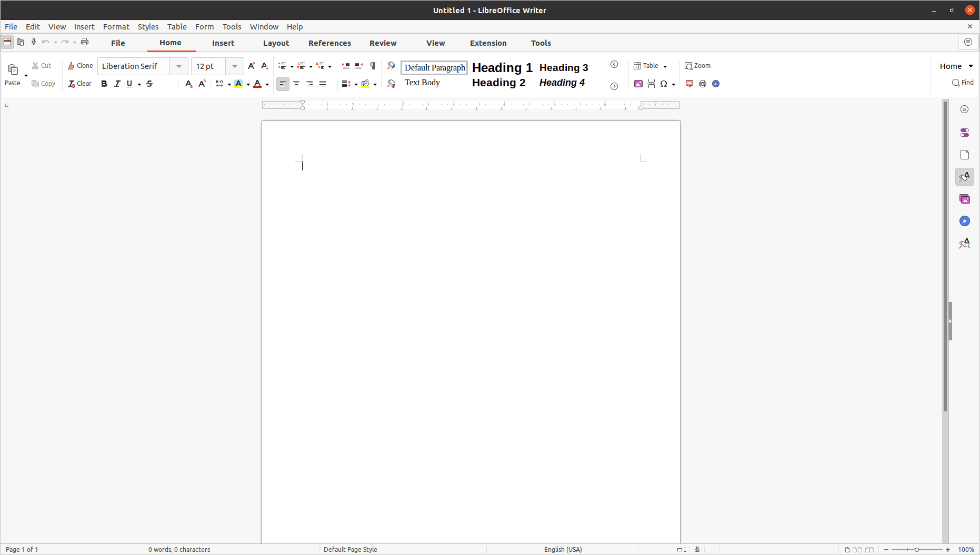Viewport: 980px width, 555px height.
Task: Open print preview from the ribbon
Action: tap(703, 84)
